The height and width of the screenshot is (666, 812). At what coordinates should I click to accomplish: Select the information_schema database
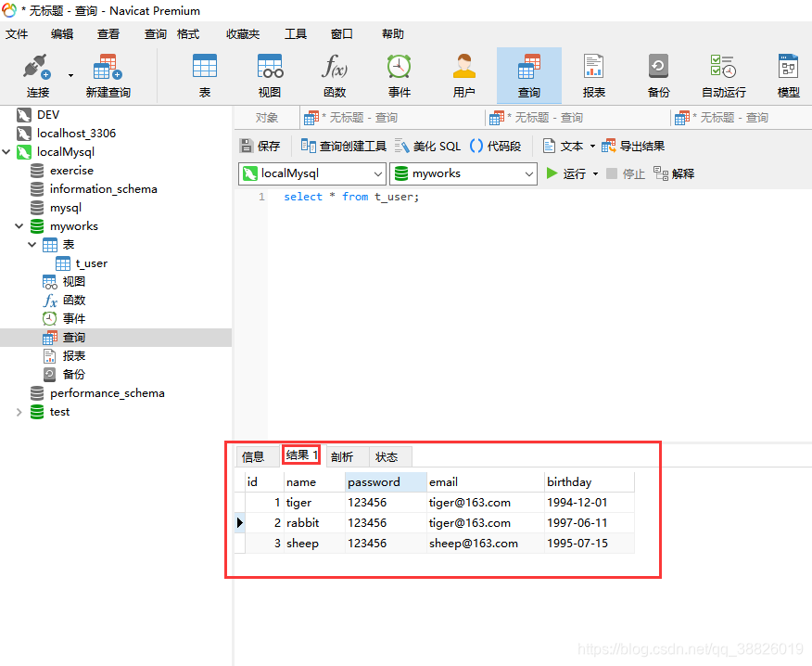(x=103, y=189)
